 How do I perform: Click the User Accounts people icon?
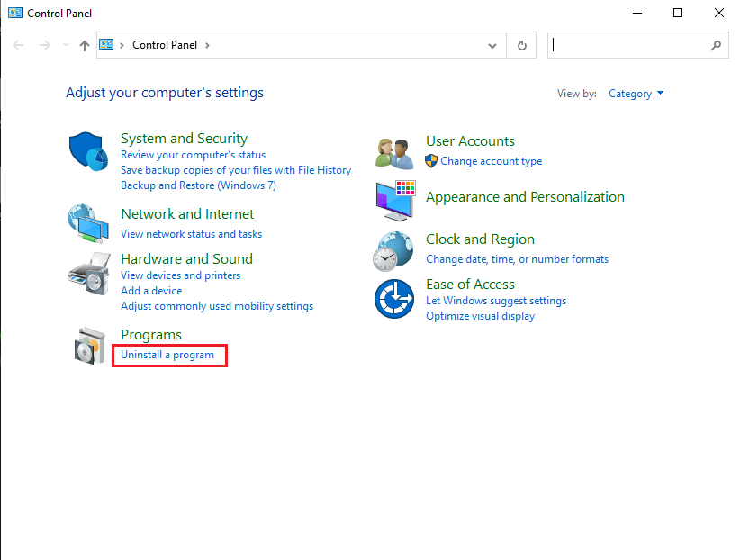pyautogui.click(x=394, y=153)
